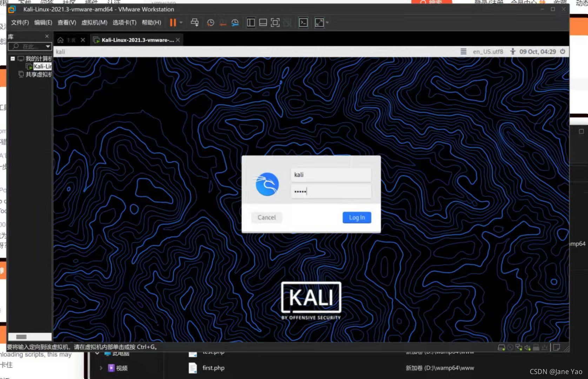
Task: Collapse the 我的计算机 tree node
Action: 13,59
